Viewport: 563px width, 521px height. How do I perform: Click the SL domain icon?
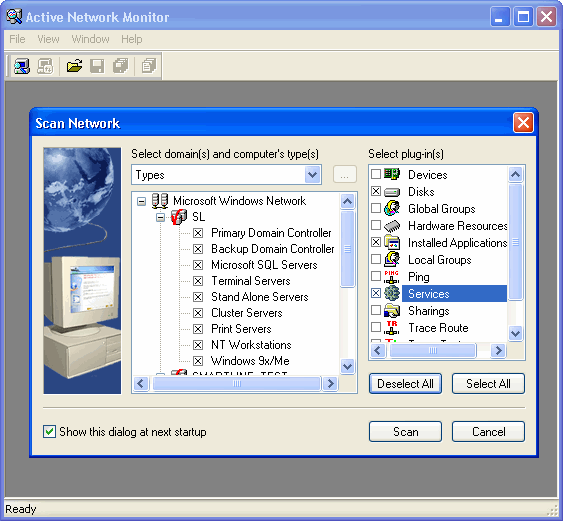point(179,217)
